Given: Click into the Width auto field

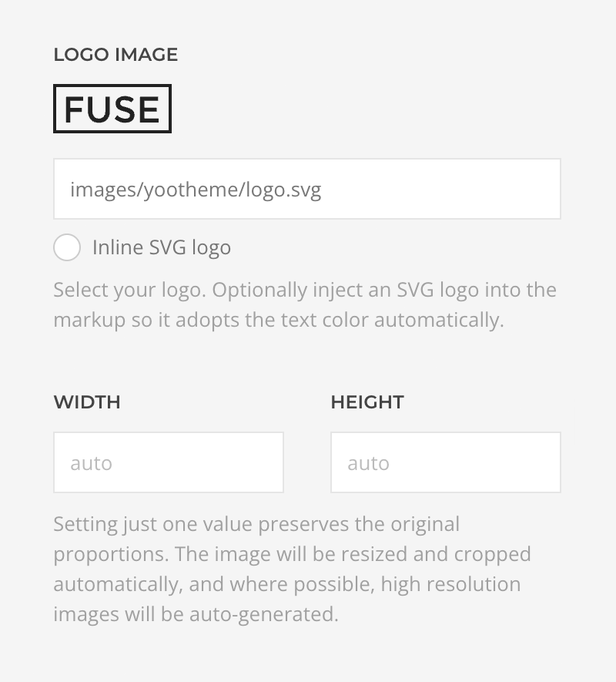Looking at the screenshot, I should [x=168, y=462].
